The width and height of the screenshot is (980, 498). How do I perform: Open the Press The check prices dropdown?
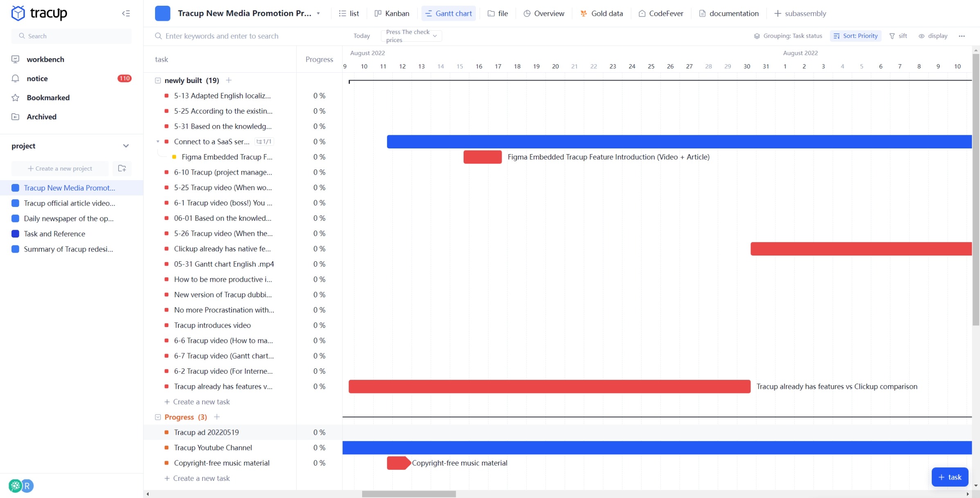pos(411,36)
